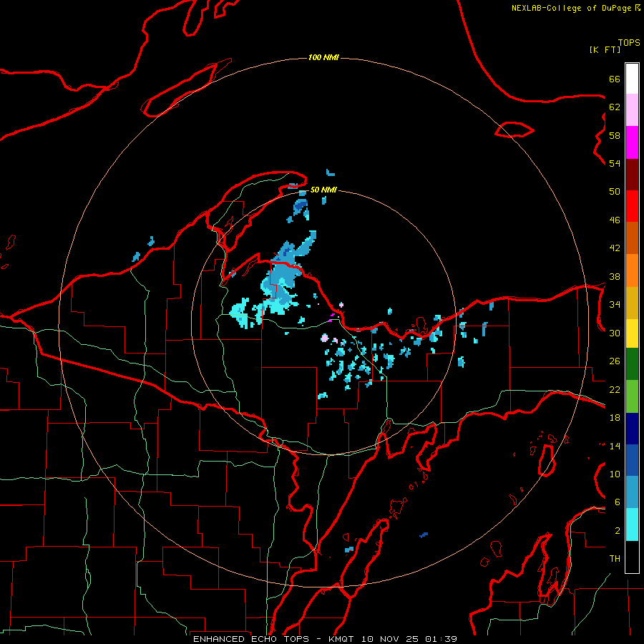Click the medium blue 10-14 kft swatch
The image size is (644, 644).
click(x=632, y=460)
